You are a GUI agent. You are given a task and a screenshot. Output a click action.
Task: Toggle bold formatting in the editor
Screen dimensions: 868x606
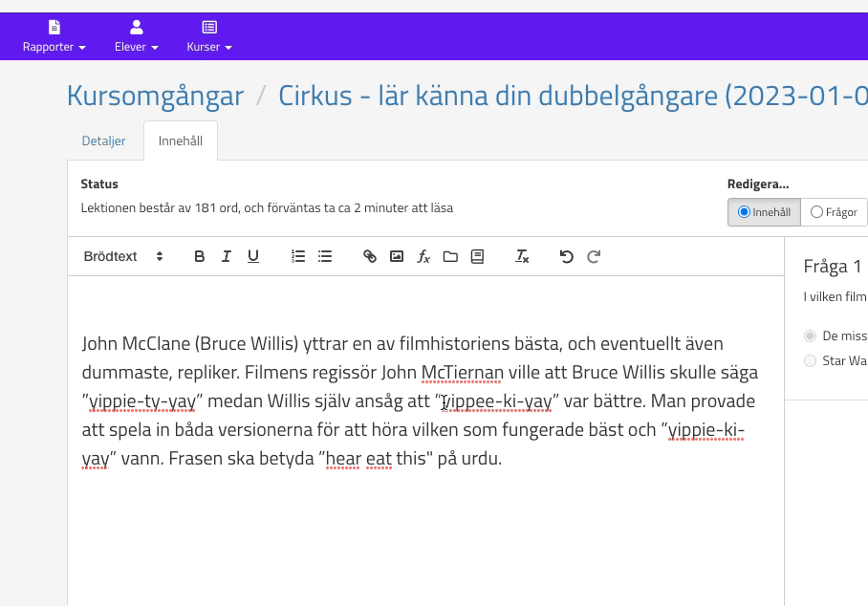(x=200, y=256)
